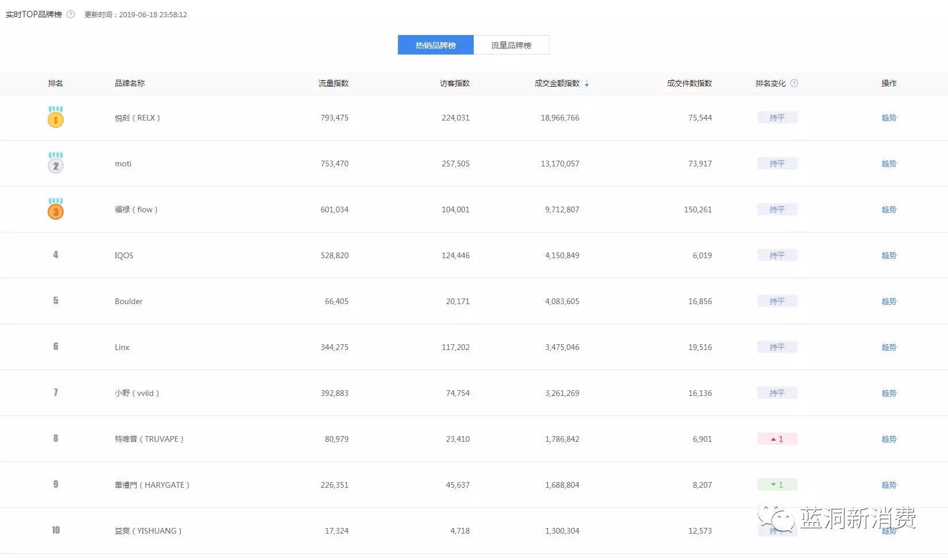Select brand name 特唯普 (TRUVAPE)
The height and width of the screenshot is (560, 948).
point(149,439)
